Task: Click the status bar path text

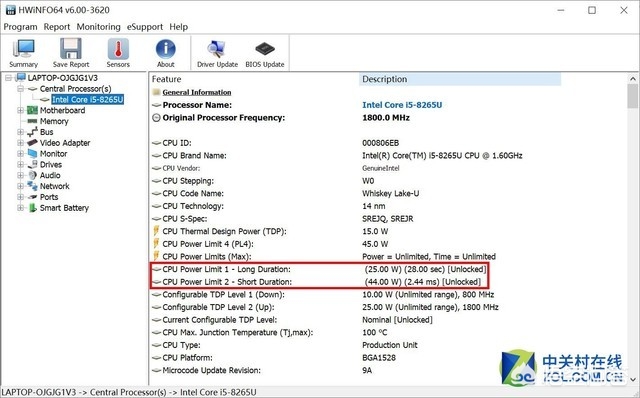Action: 129,392
